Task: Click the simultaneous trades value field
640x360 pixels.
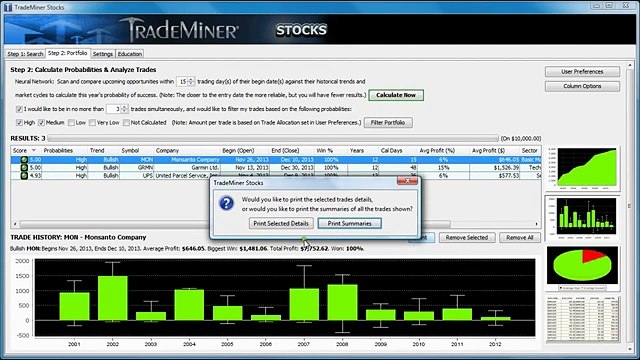Action: 113,109
